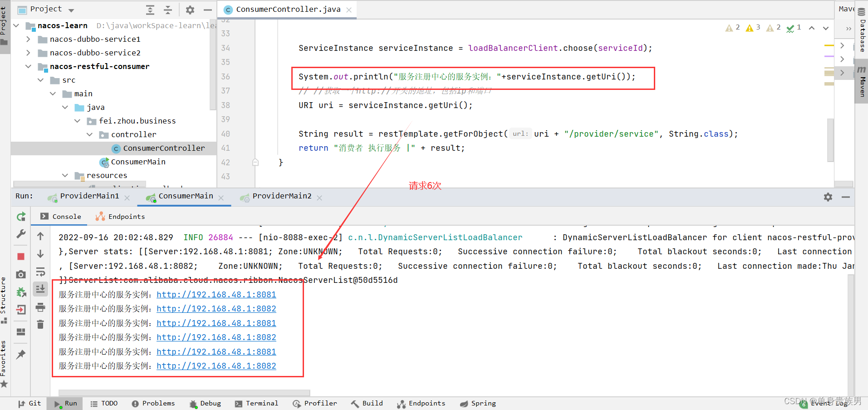The image size is (868, 410).
Task: Toggle scroll to end of console
Action: click(40, 289)
